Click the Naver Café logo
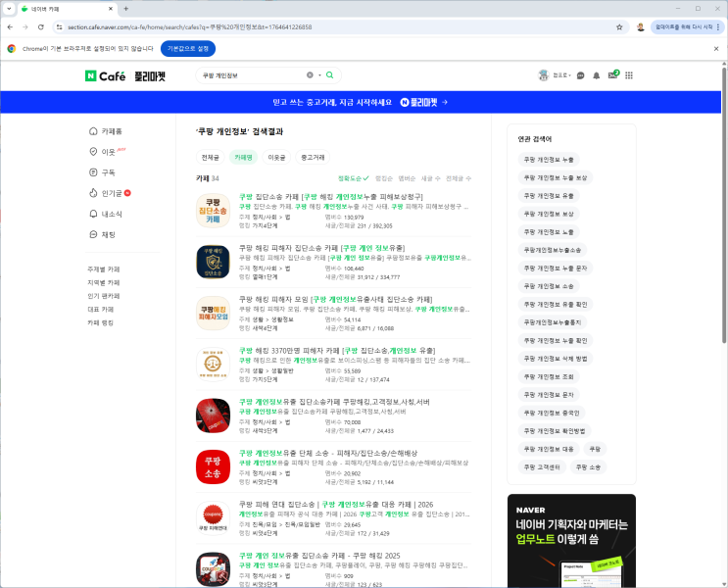Screen dimensions: 728x588 106,75
